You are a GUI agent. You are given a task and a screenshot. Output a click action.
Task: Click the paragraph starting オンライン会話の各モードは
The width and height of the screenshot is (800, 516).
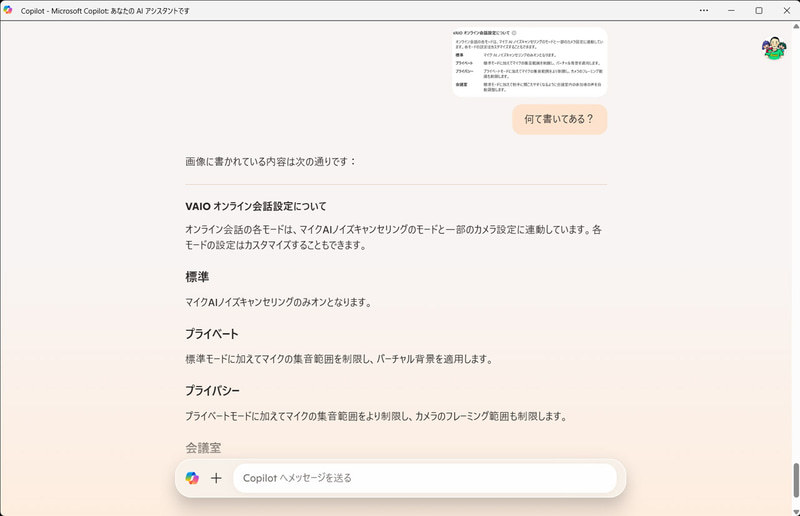(393, 237)
